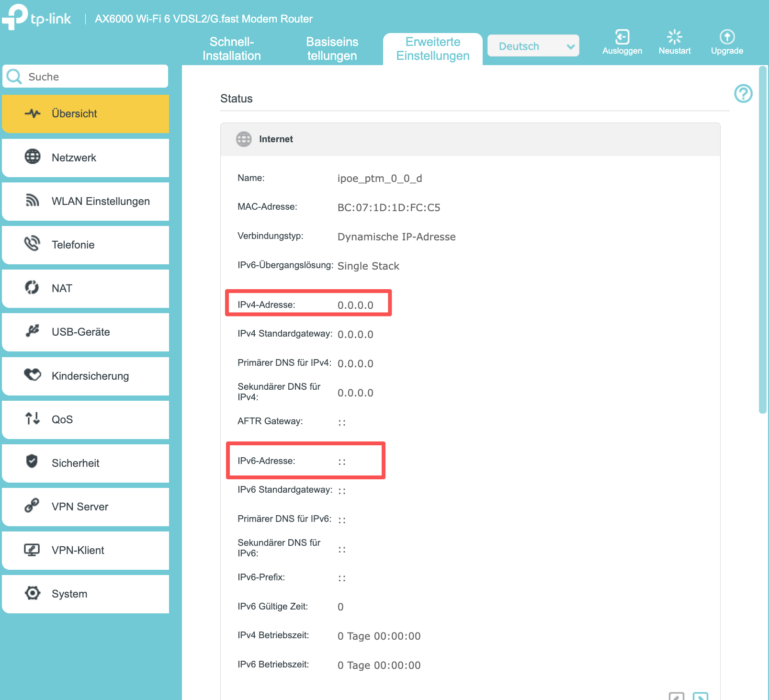
Task: Click the QoS arrows icon
Action: (33, 418)
